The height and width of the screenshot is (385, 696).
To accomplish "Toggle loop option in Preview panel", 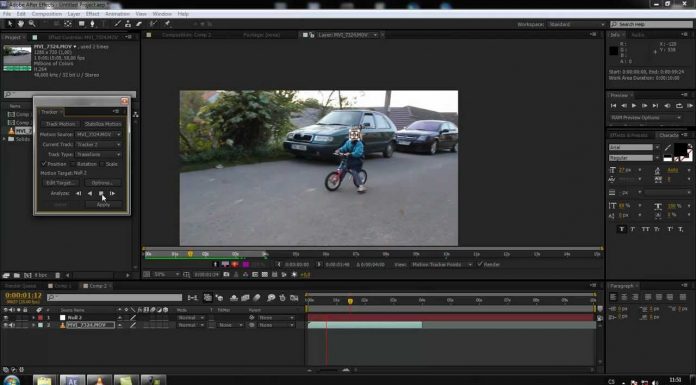I will click(x=679, y=106).
